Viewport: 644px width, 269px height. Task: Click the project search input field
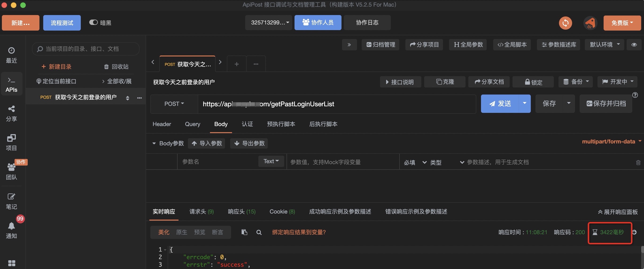point(86,49)
